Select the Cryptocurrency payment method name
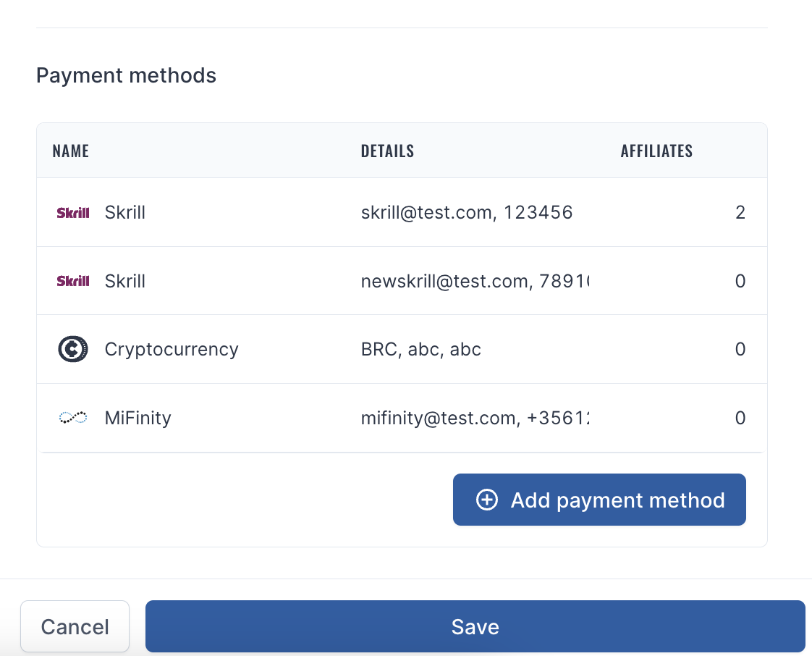Image resolution: width=812 pixels, height=656 pixels. pyautogui.click(x=172, y=350)
